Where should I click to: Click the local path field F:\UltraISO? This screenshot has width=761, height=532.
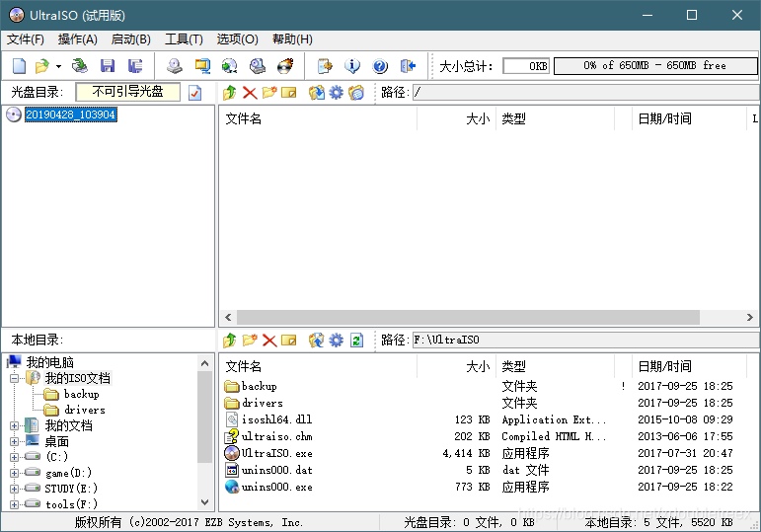[585, 340]
